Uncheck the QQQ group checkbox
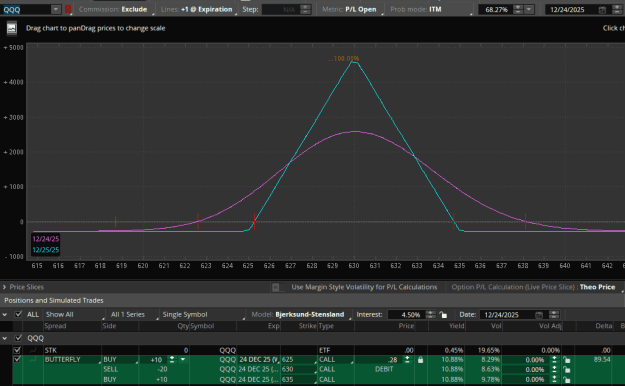This screenshot has height=386, width=625. tap(18, 338)
